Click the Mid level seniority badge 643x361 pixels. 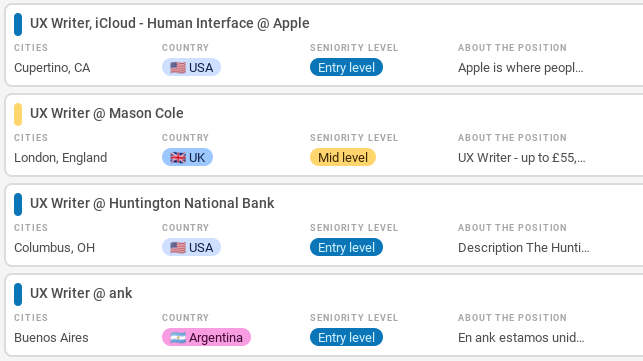343,158
